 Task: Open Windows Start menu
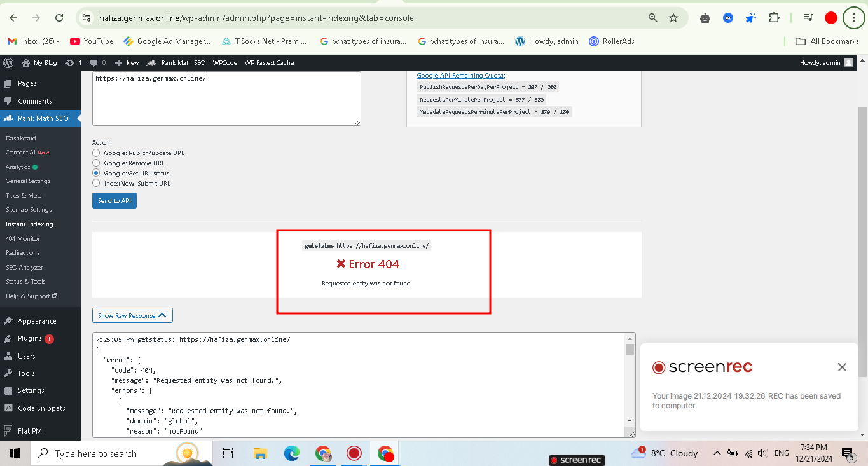tap(15, 453)
